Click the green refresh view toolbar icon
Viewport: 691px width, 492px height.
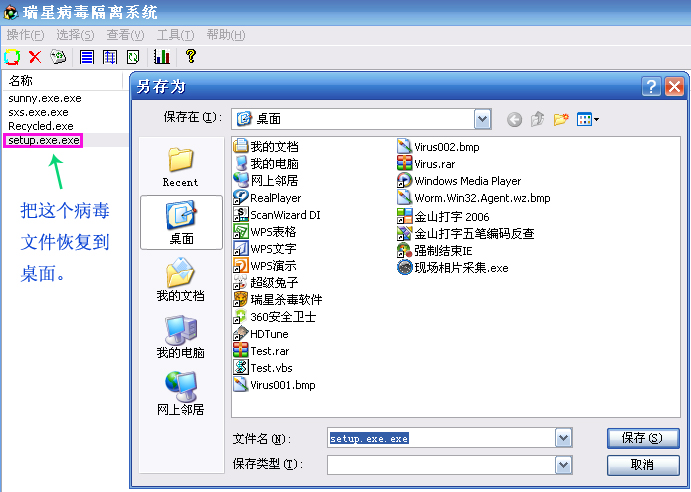click(x=133, y=57)
